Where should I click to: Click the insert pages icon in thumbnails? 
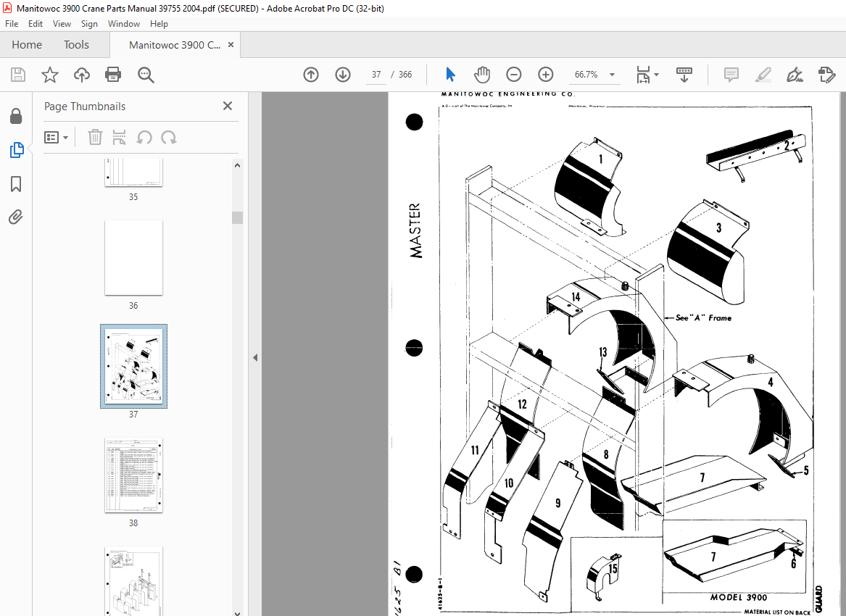pos(119,138)
